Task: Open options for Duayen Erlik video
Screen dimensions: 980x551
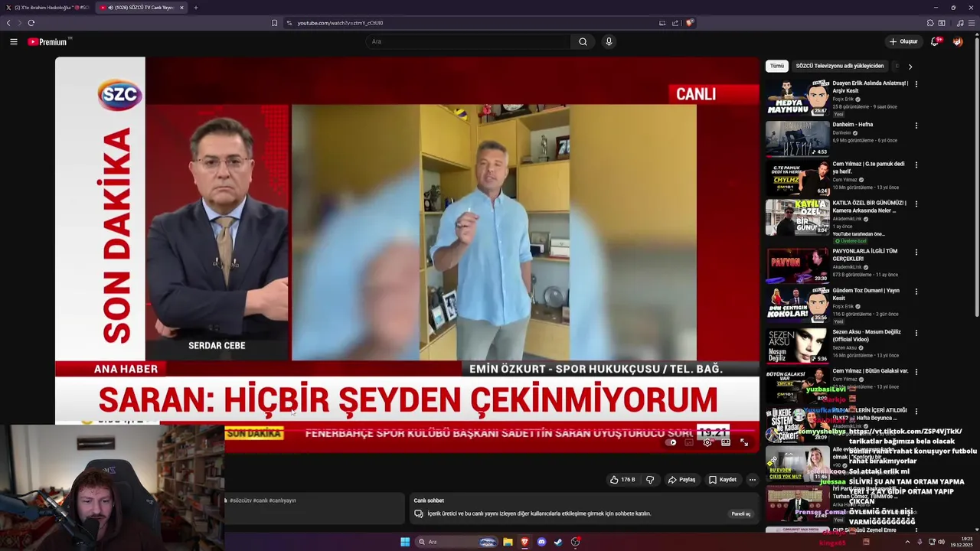Action: coord(916,84)
